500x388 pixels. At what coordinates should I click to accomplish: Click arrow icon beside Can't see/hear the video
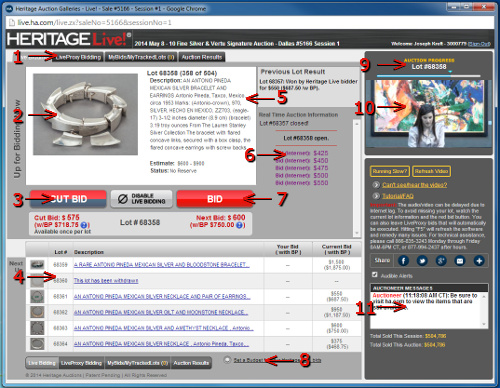[376, 185]
